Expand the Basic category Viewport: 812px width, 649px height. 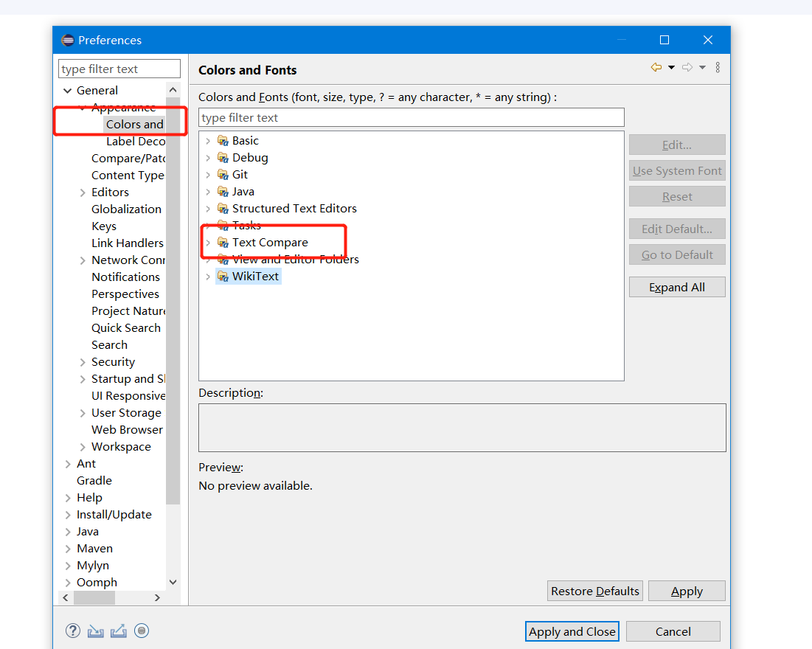pos(208,141)
